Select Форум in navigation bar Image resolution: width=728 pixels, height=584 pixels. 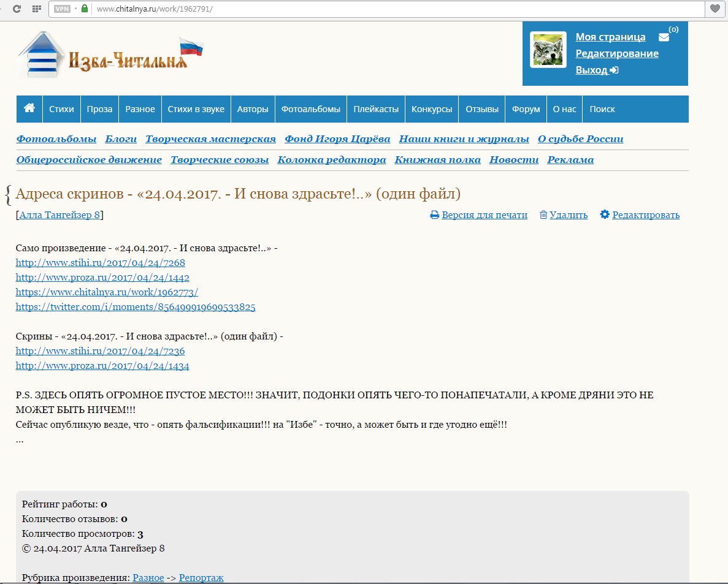526,109
